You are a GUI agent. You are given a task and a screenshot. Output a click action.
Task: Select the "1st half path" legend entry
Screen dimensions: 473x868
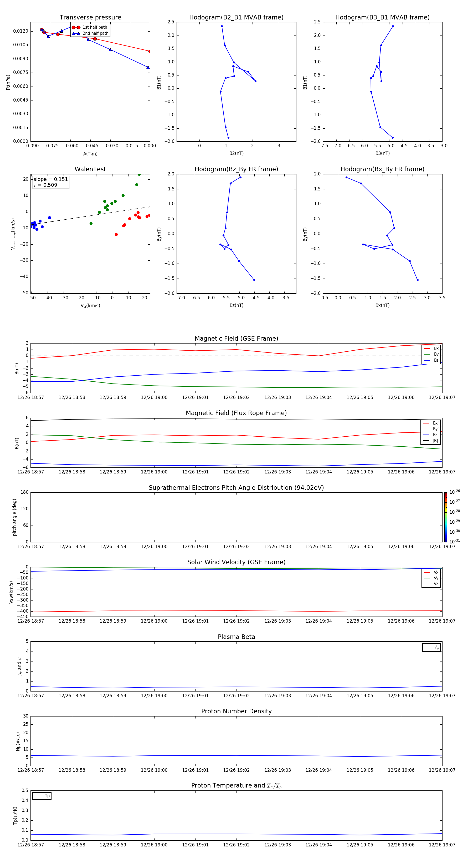click(90, 27)
